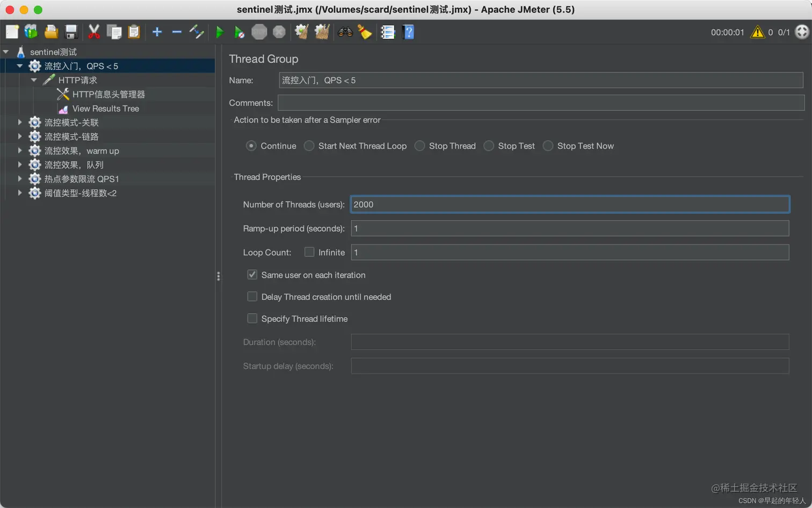Click the Name input field
This screenshot has height=508, width=812.
coord(541,80)
